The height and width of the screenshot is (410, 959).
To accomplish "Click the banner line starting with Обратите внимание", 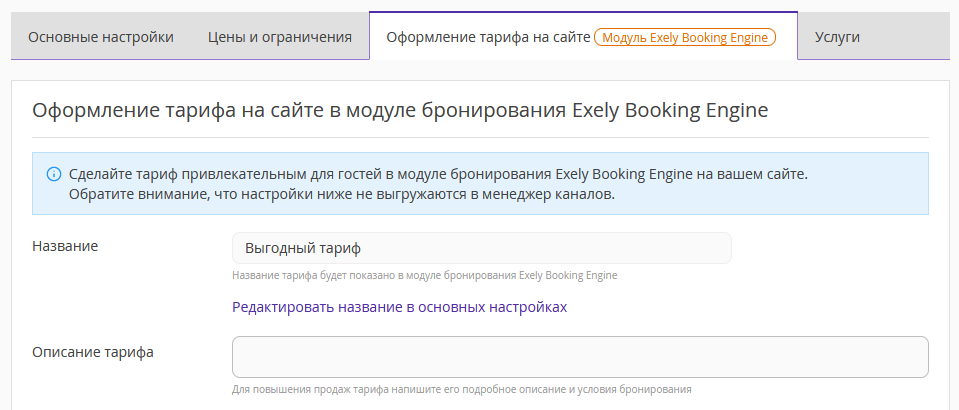I will click(341, 195).
